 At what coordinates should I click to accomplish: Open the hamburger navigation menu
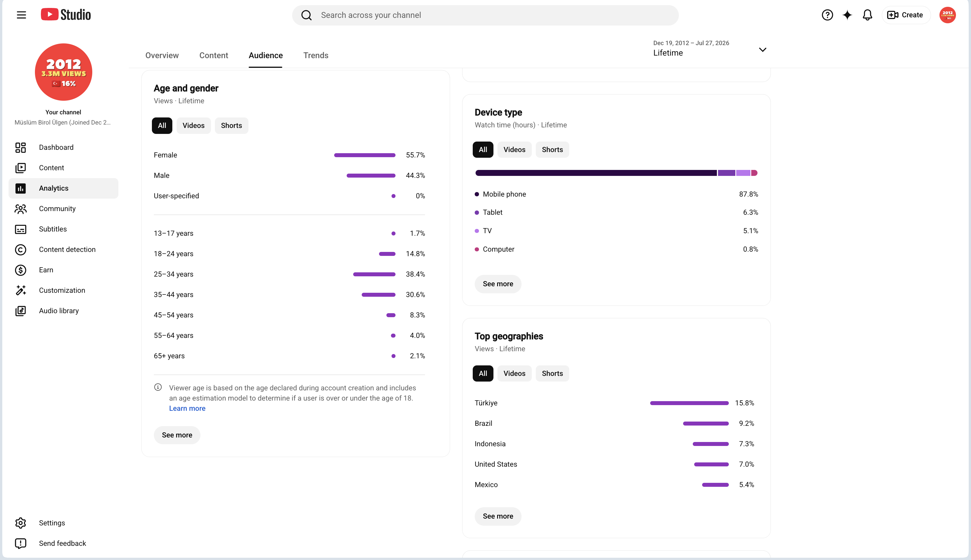coord(22,15)
